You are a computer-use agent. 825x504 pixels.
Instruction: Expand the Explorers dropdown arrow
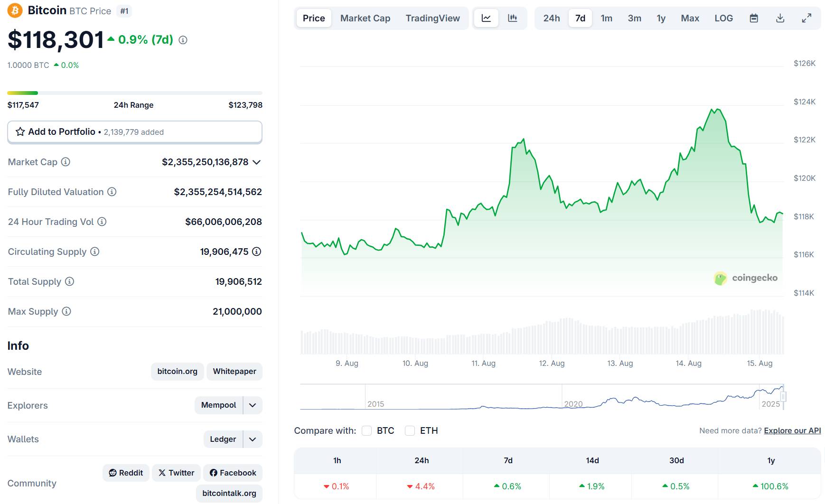(x=253, y=405)
